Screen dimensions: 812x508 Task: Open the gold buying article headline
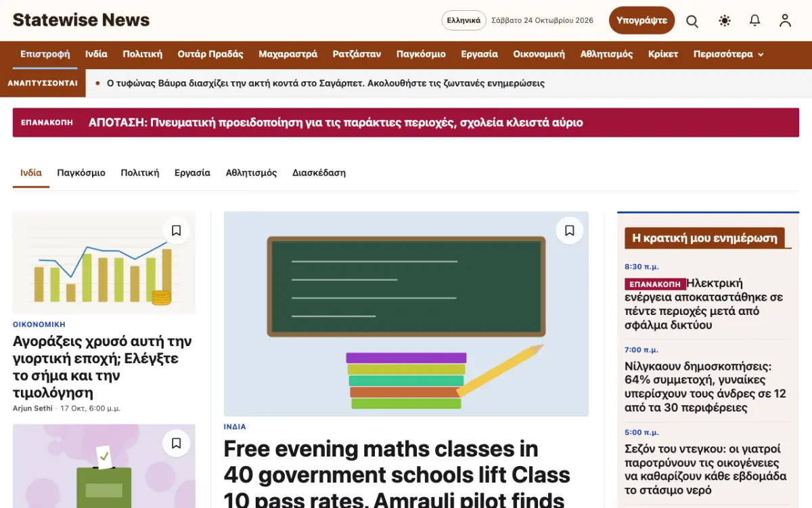(102, 366)
